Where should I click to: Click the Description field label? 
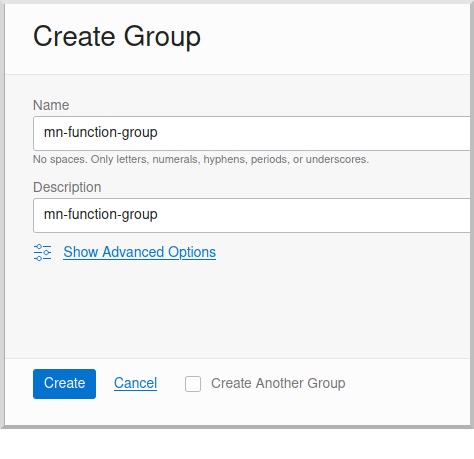tap(67, 187)
